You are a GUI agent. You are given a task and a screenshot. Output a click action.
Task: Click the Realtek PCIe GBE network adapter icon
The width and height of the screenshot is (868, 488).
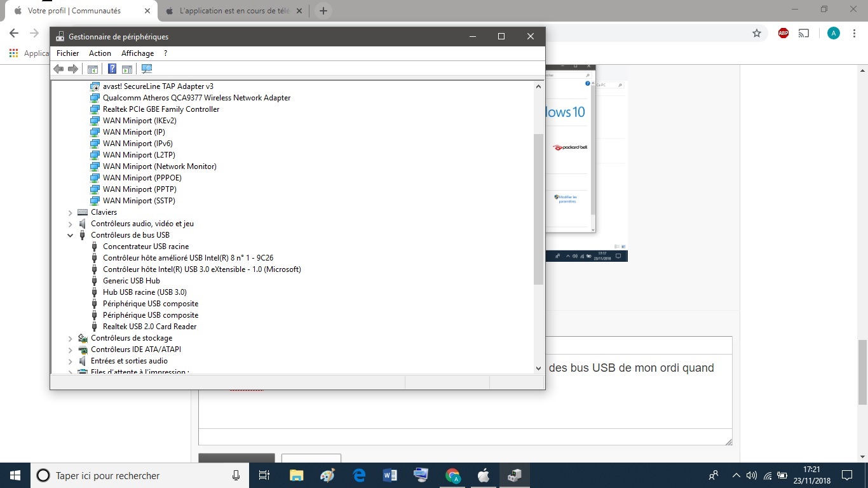pyautogui.click(x=95, y=109)
